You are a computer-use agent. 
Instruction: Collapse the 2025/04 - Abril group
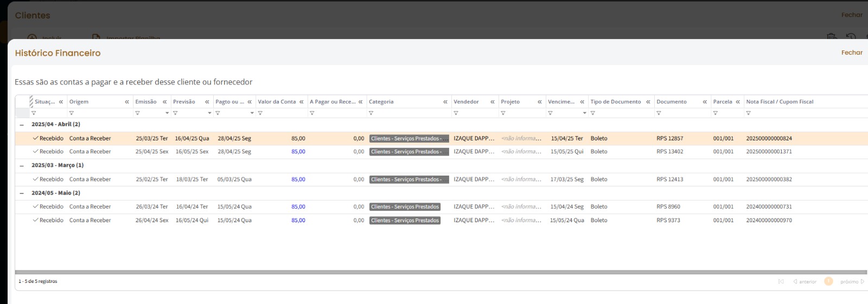(x=22, y=125)
